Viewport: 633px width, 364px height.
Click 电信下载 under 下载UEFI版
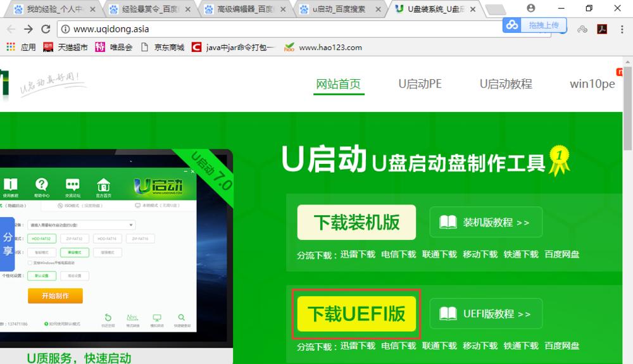click(398, 346)
